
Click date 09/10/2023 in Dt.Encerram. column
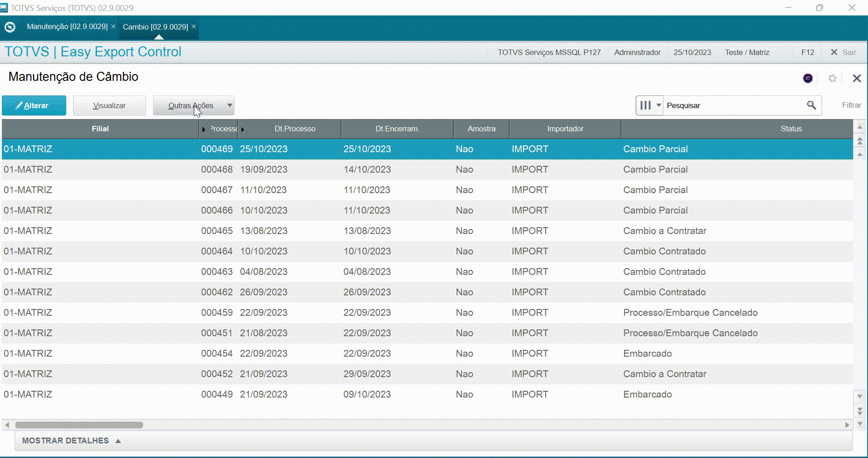click(x=367, y=394)
